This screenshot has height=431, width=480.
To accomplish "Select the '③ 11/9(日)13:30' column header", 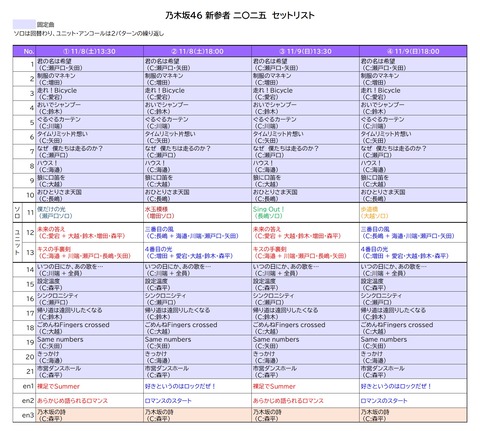I will tap(305, 51).
